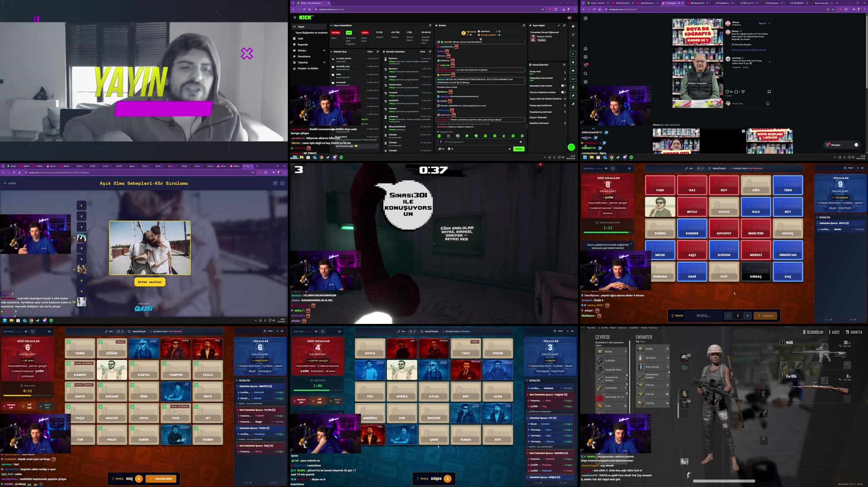Pop out the Yayın İstatistikleri panel

pyautogui.click(x=430, y=25)
